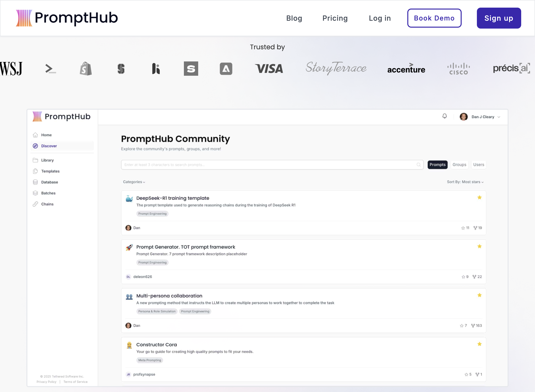Click the black h-shaped logo
This screenshot has width=535, height=392.
(x=156, y=69)
